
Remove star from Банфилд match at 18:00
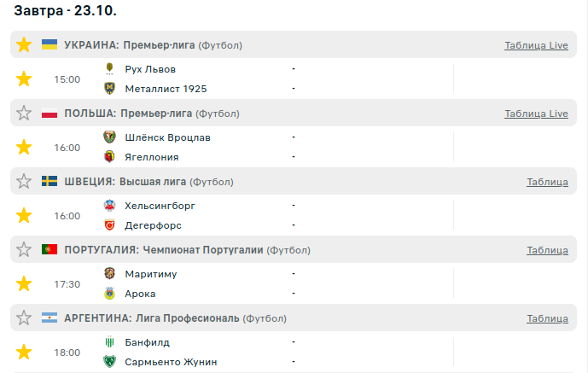(x=24, y=352)
